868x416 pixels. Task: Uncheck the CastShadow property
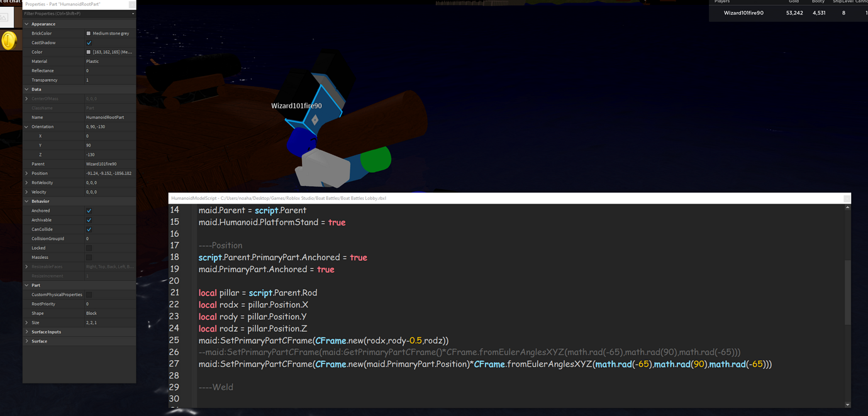[x=89, y=42]
